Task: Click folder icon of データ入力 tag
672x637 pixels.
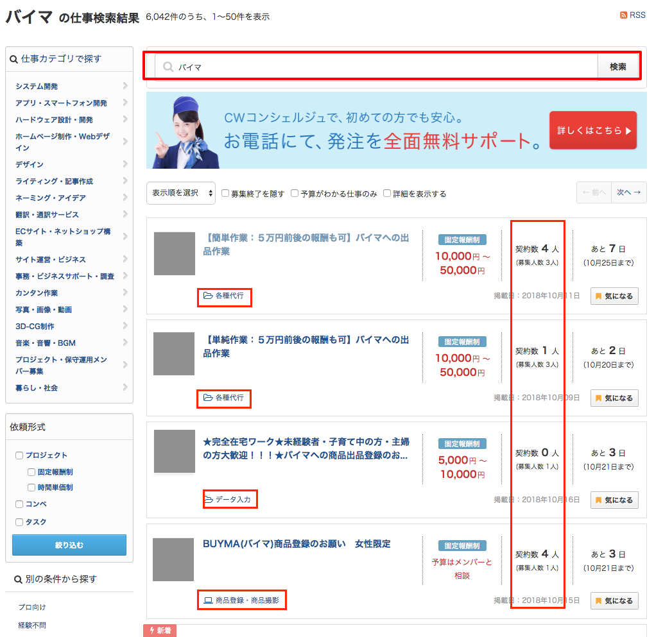Action: click(209, 500)
